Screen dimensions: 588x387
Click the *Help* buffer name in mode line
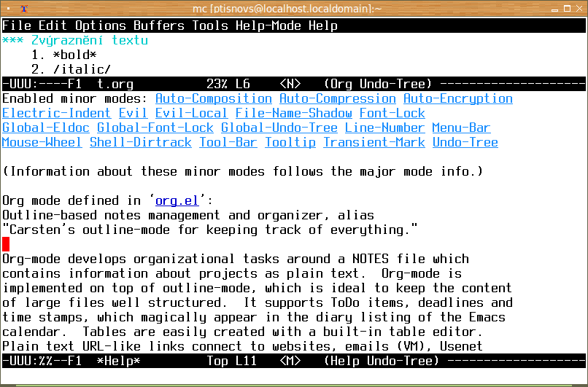coord(119,361)
